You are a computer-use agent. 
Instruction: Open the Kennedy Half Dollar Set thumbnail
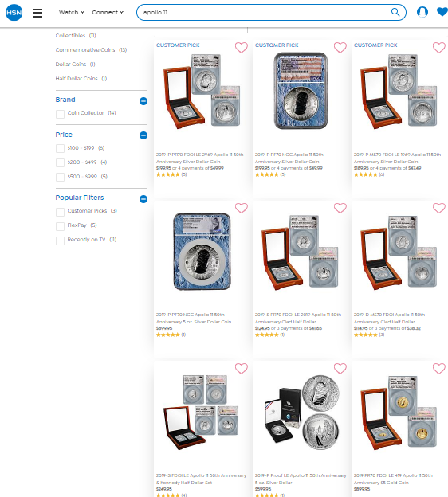202,413
